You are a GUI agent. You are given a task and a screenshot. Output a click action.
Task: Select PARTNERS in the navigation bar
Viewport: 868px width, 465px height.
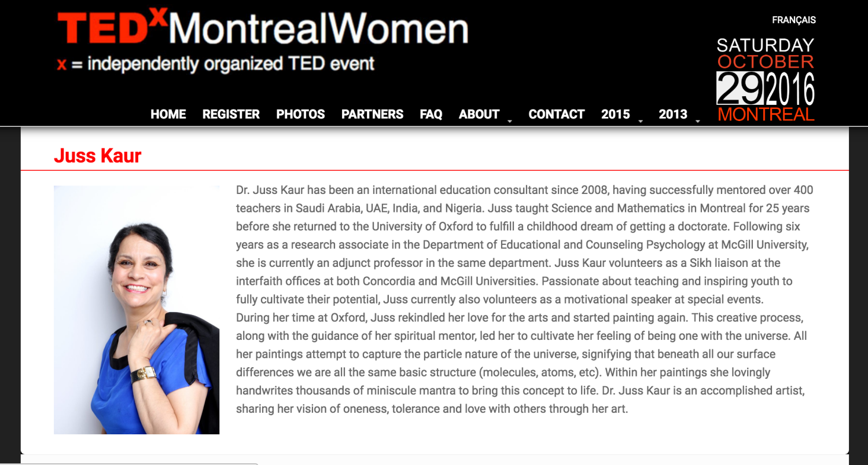coord(372,114)
